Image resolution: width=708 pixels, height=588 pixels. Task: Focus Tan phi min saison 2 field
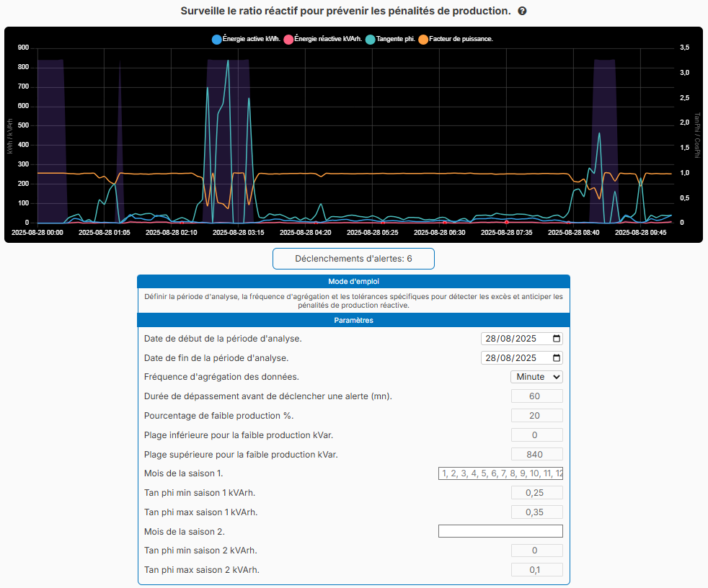click(537, 551)
